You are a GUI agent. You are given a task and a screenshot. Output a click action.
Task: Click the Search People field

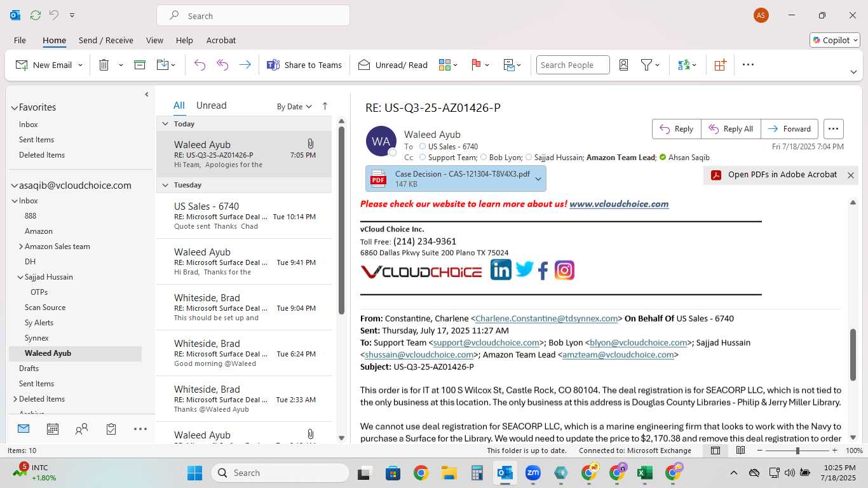click(573, 65)
